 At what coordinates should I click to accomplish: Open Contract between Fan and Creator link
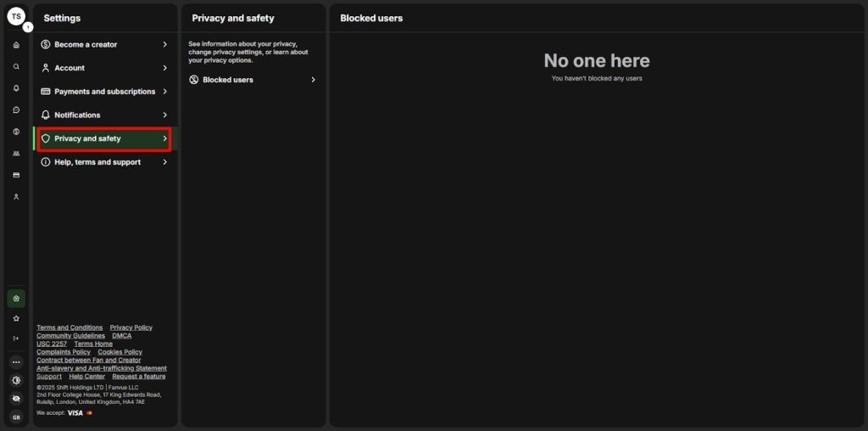pos(88,360)
